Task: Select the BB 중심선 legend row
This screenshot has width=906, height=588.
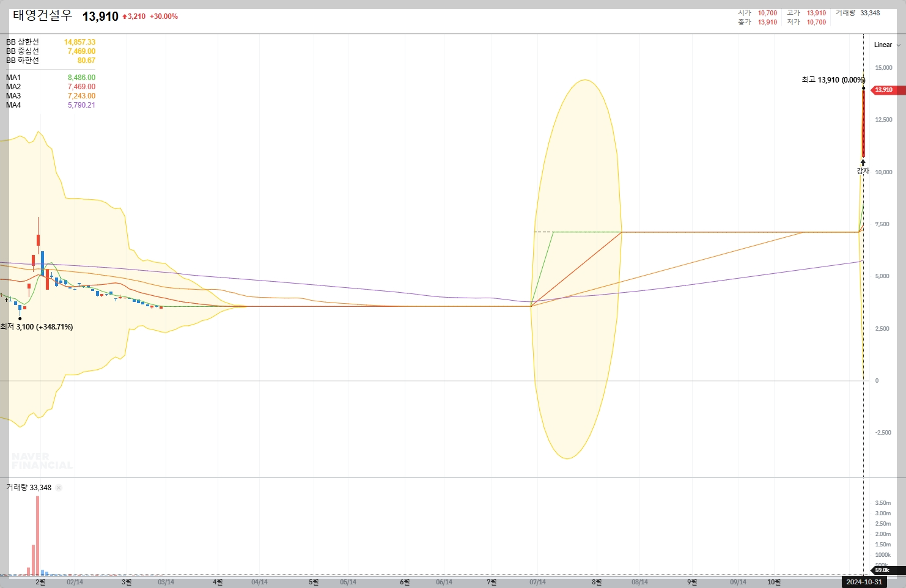Action: coord(51,51)
